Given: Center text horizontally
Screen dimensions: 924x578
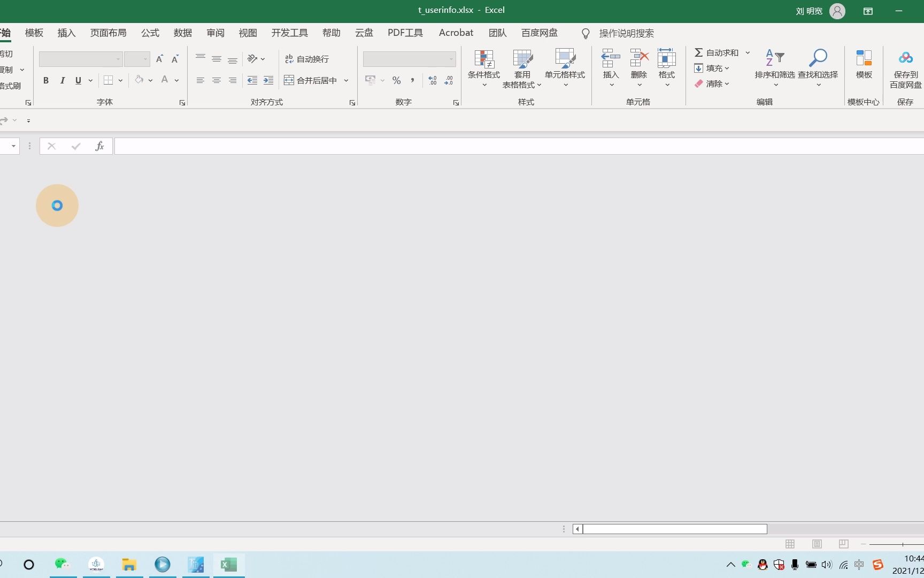Looking at the screenshot, I should 217,80.
